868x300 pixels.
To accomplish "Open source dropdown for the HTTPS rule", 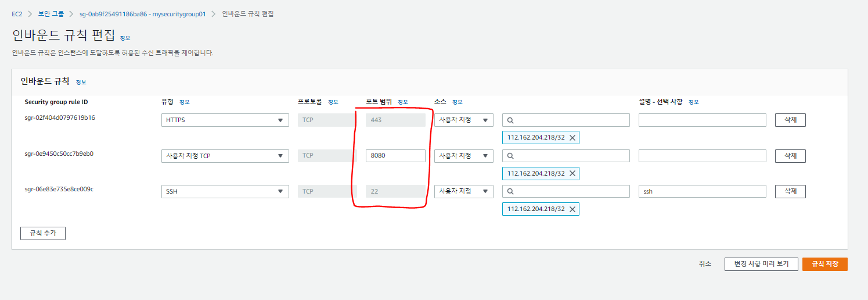I will click(x=464, y=120).
